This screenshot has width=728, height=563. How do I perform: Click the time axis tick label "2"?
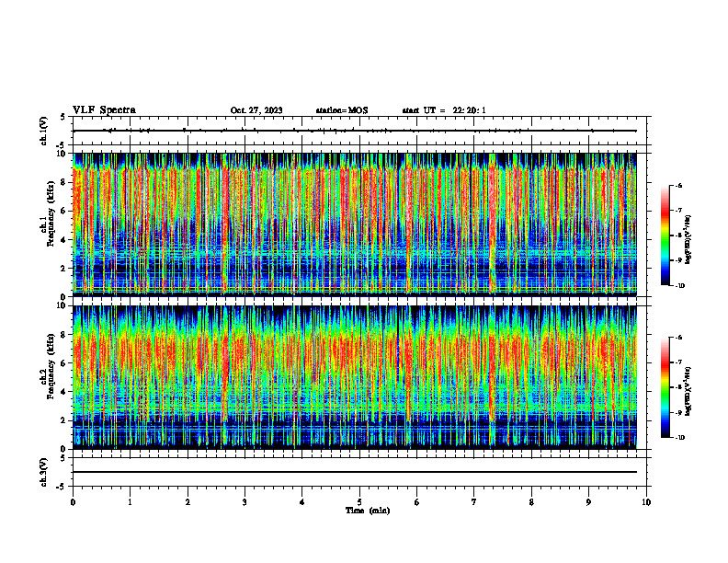[188, 502]
